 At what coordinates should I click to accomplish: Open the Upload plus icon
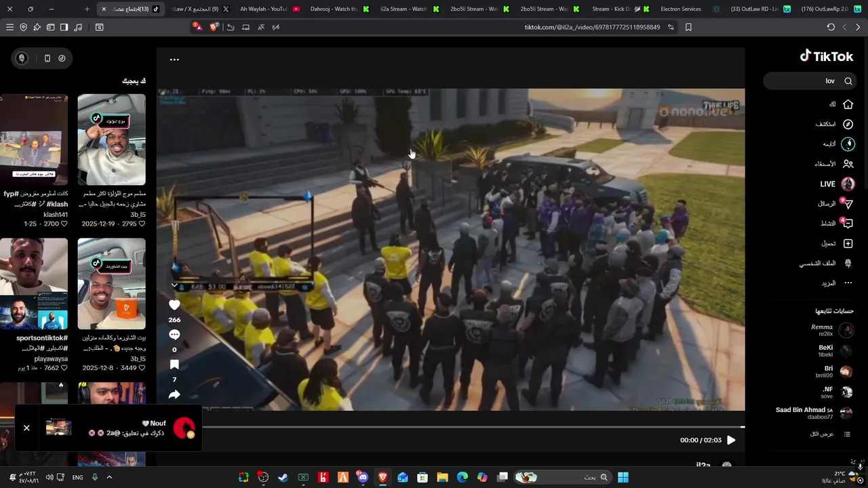(x=848, y=243)
